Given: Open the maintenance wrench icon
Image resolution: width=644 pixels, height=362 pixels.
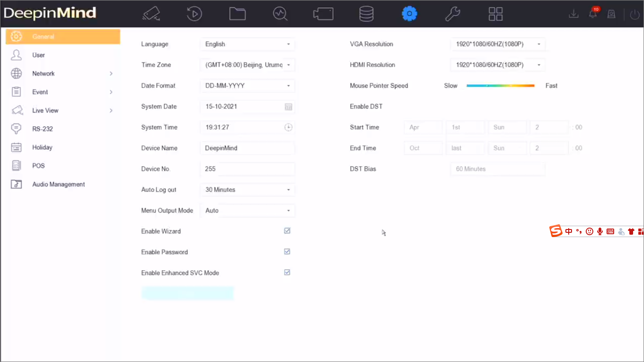Looking at the screenshot, I should pos(452,14).
